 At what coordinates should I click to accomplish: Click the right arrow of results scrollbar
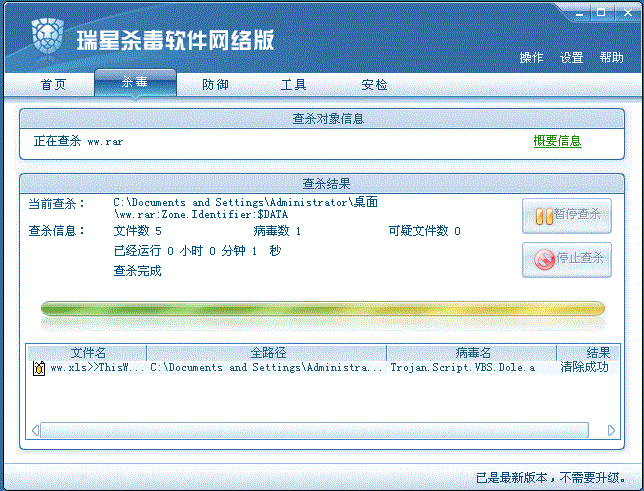pyautogui.click(x=611, y=430)
